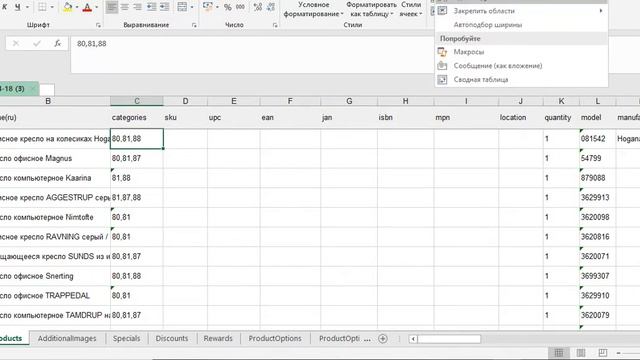Select cell with model 081542
Image resolution: width=640 pixels, height=360 pixels.
tap(598, 139)
